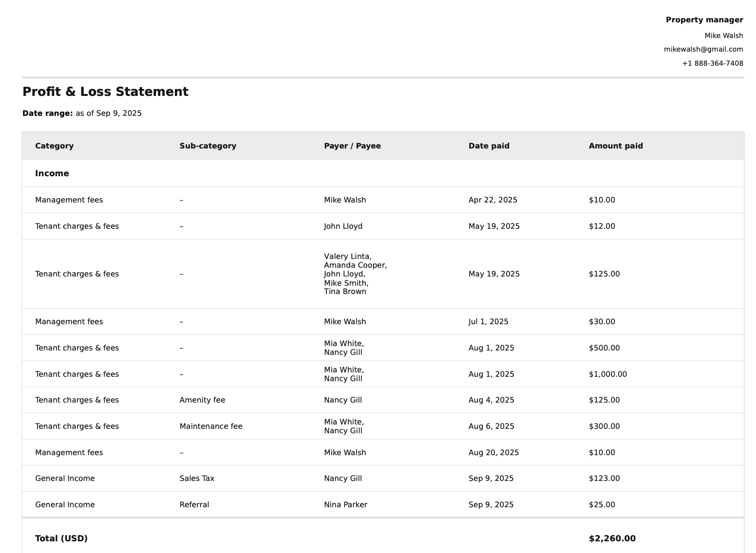
Task: Click the $300.00 amount
Action: 605,426
